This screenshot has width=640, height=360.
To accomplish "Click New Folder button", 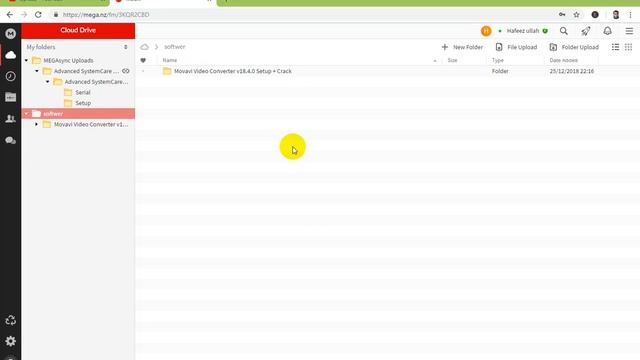I will point(462,47).
